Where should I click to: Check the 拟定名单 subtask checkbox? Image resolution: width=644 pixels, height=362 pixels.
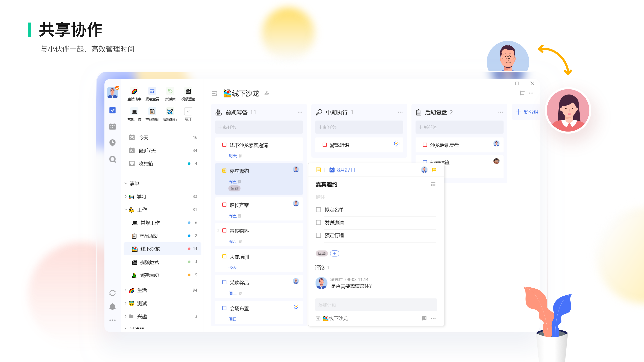(x=319, y=210)
